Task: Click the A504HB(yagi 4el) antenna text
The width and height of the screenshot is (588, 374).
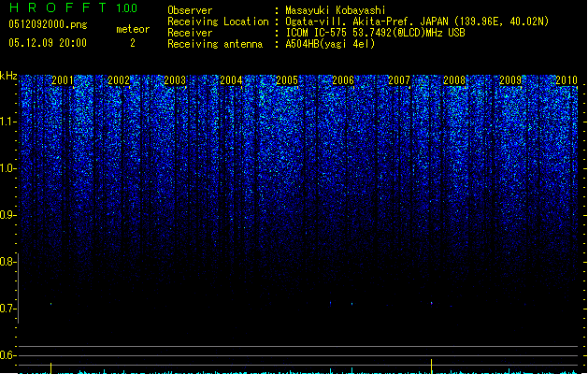Action: (x=330, y=44)
